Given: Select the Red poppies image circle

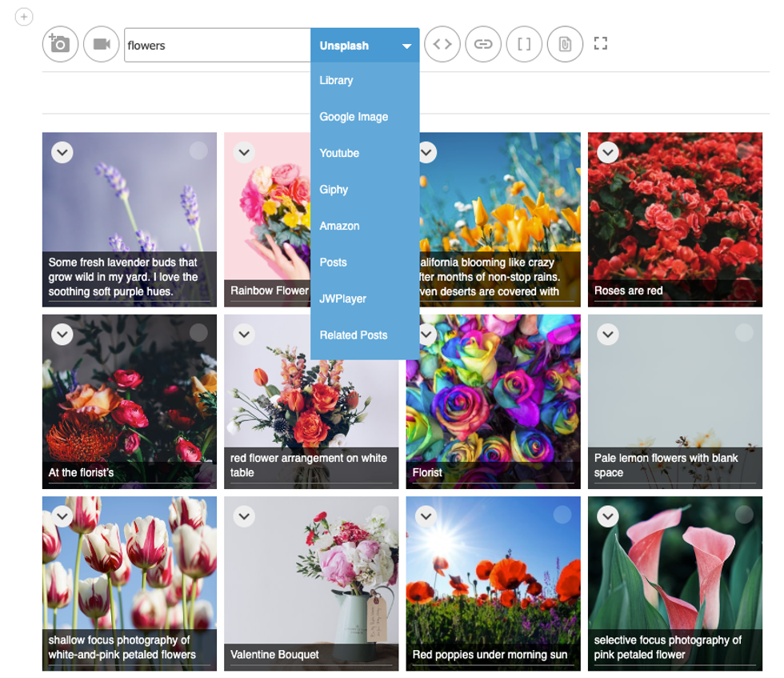Looking at the screenshot, I should (x=562, y=515).
